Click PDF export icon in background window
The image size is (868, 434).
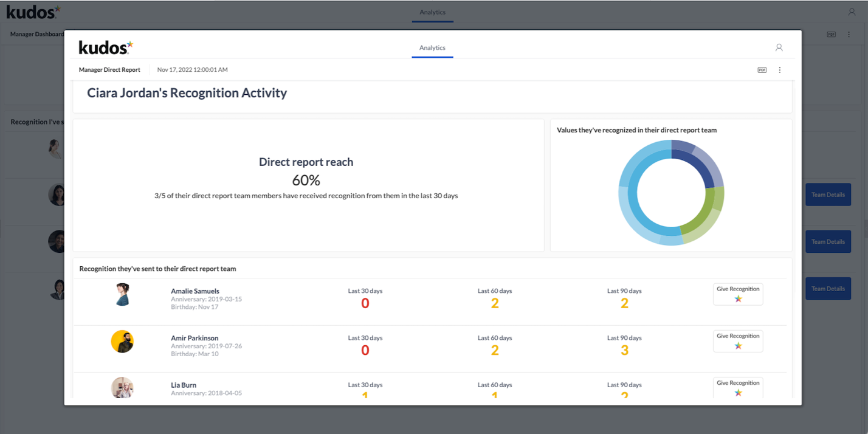point(832,35)
